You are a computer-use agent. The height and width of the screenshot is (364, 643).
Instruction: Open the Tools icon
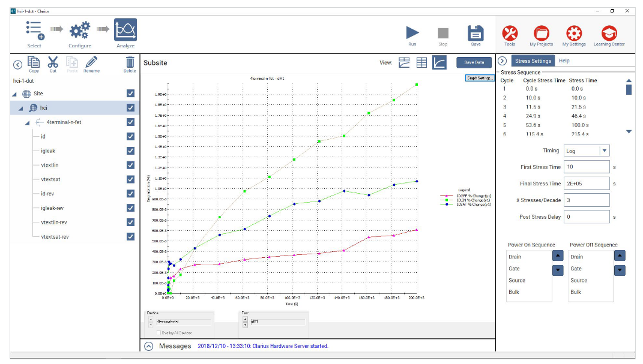510,33
